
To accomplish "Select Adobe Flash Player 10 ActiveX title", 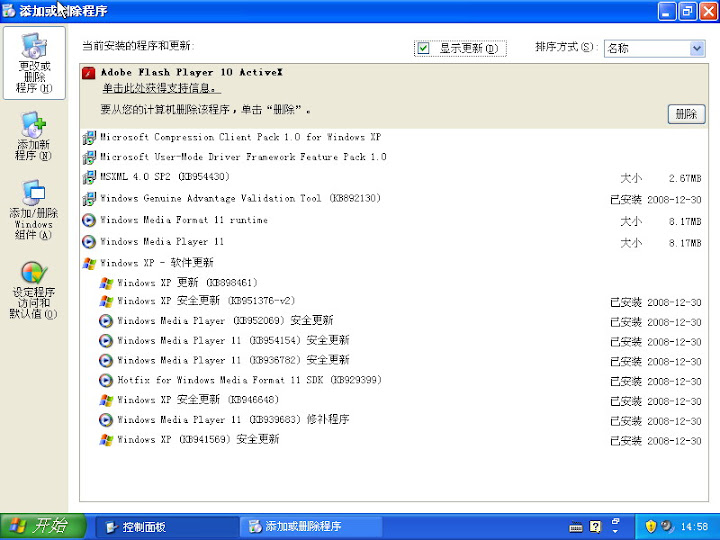I will (x=192, y=72).
